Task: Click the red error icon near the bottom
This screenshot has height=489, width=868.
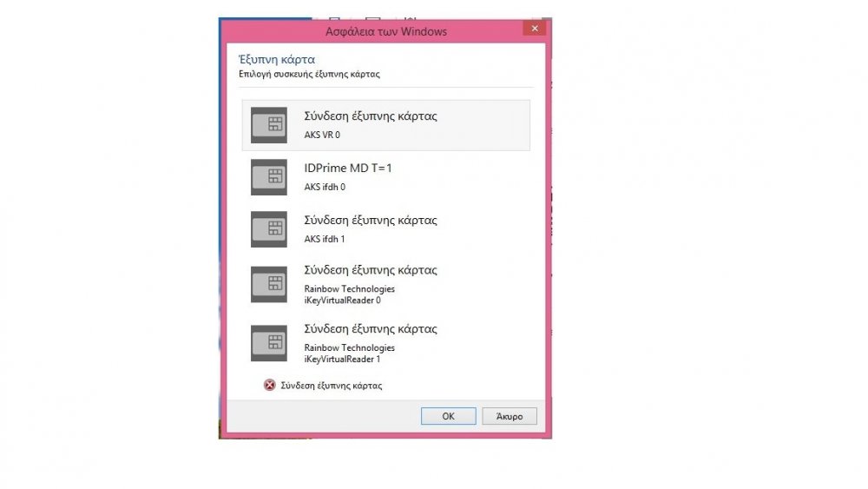Action: (270, 386)
